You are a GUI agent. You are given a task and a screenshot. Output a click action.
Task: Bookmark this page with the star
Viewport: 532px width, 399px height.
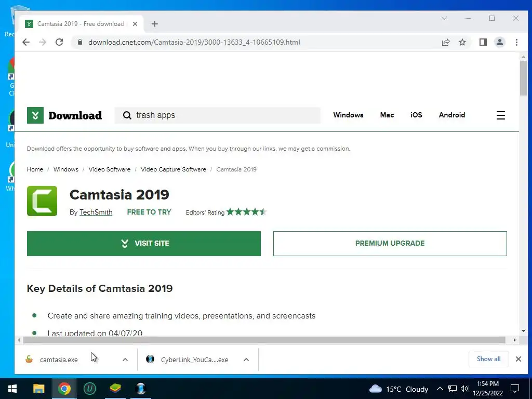pos(462,42)
